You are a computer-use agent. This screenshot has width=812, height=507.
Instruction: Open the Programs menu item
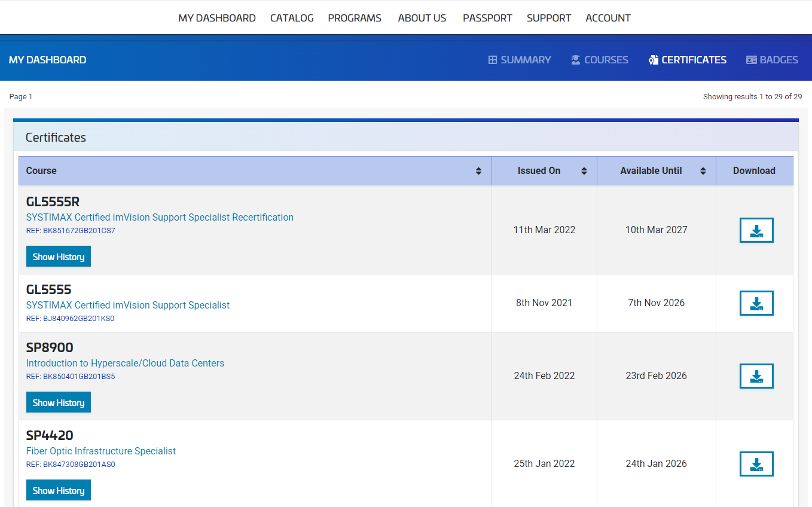(x=355, y=18)
